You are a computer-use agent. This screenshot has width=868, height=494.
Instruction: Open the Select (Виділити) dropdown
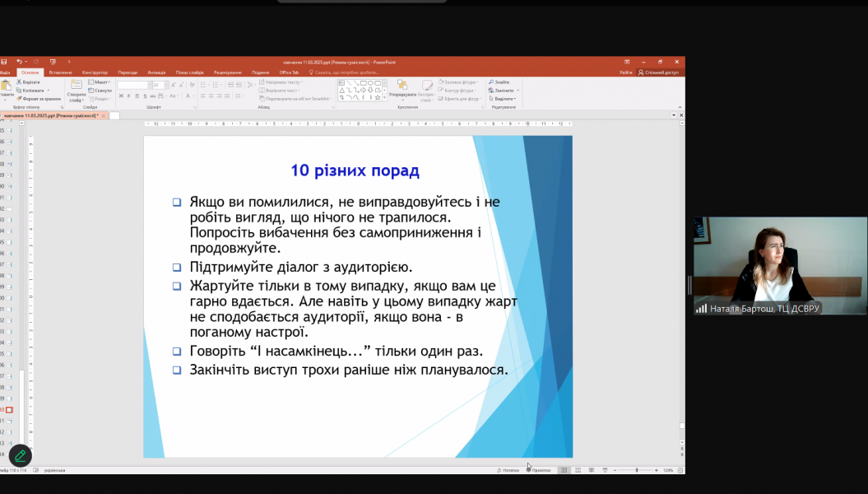click(x=504, y=98)
